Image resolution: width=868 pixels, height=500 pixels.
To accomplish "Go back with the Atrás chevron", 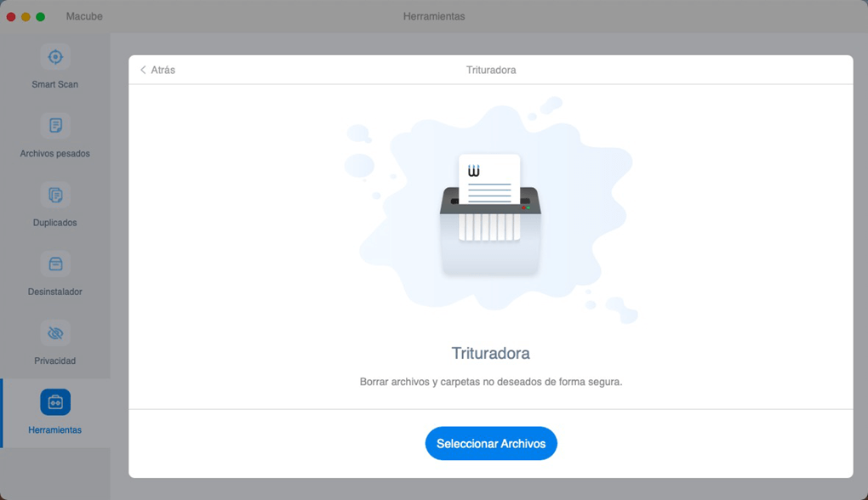I will point(143,70).
